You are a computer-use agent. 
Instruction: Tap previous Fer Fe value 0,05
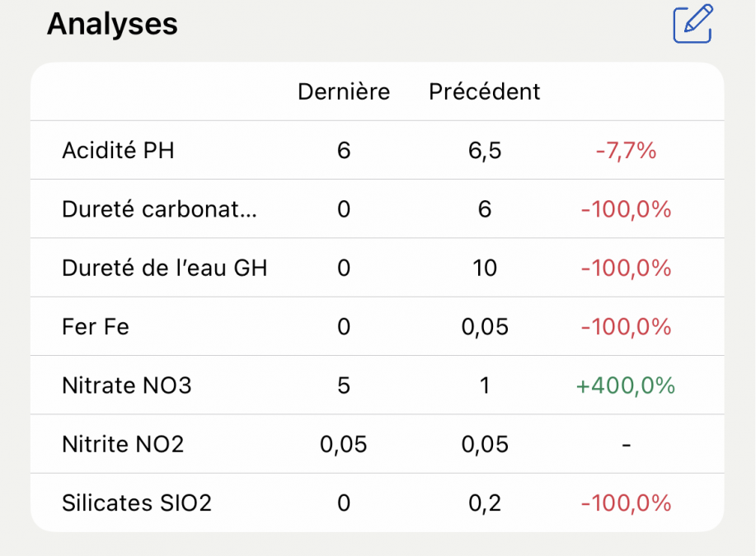coord(485,327)
